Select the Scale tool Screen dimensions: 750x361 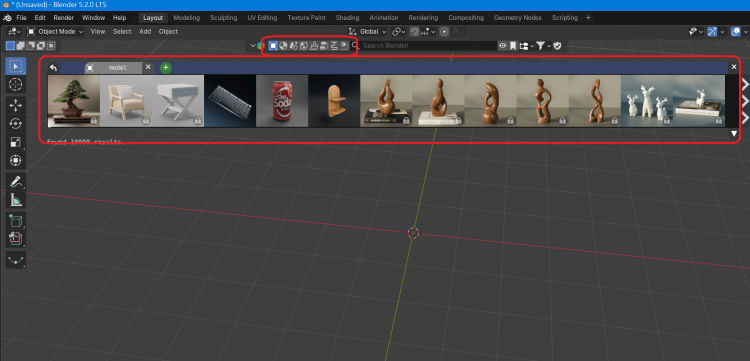pyautogui.click(x=16, y=142)
